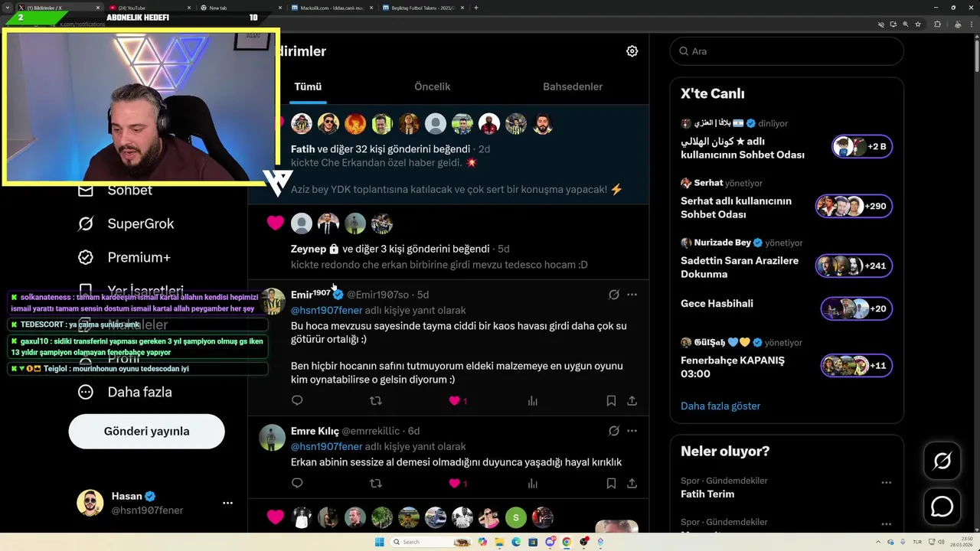Open 'Zeynep ve diğer 3 kişi' like notification
The height and width of the screenshot is (551, 980).
coord(448,242)
